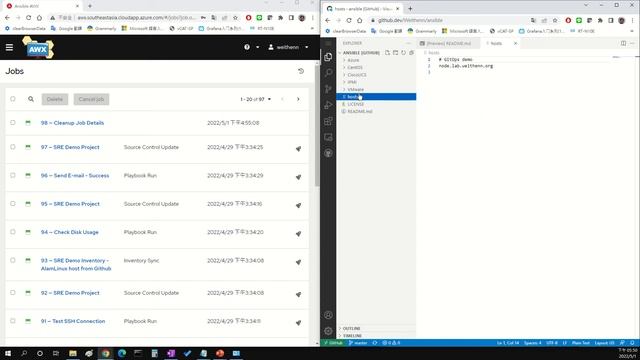Expand the TIMELINE section
Image resolution: width=640 pixels, height=360 pixels.
coord(376,336)
